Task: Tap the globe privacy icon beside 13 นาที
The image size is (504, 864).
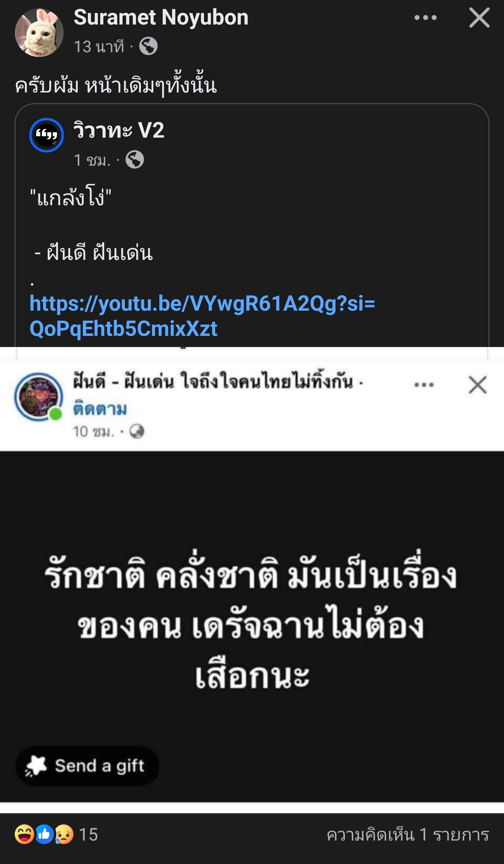Action: pos(148,46)
